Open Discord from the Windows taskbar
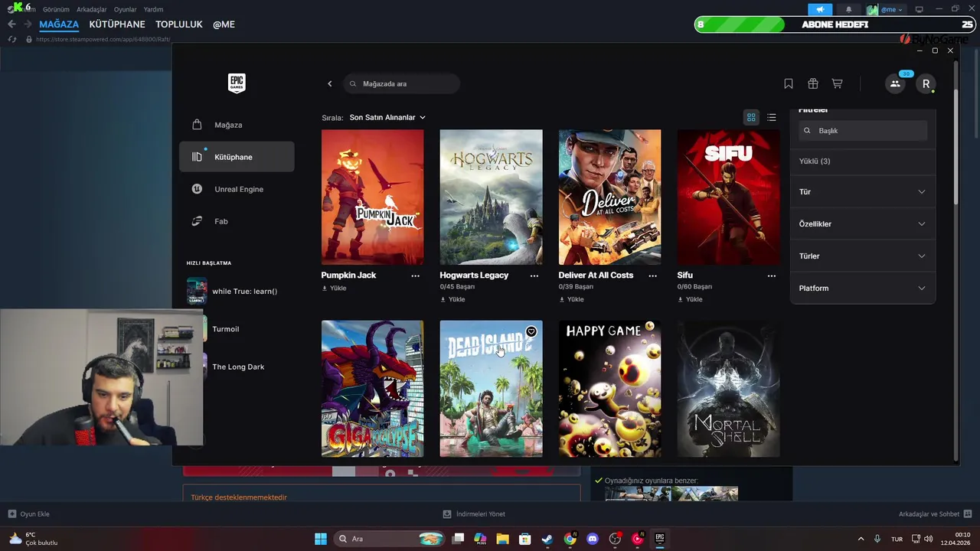The image size is (980, 551). click(x=593, y=539)
